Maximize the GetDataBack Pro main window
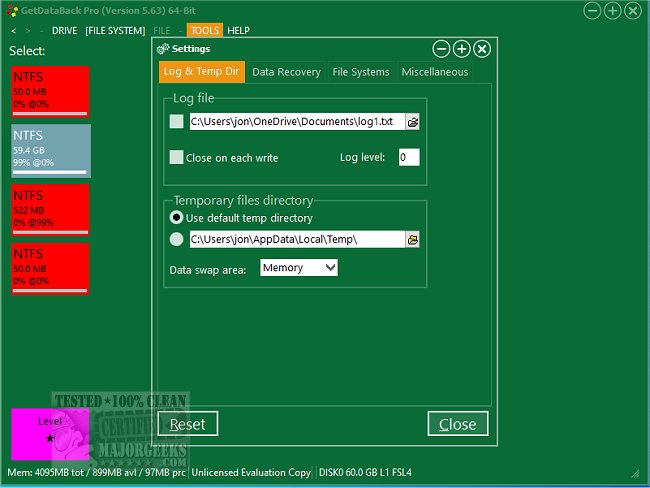The height and width of the screenshot is (488, 650). (x=613, y=11)
